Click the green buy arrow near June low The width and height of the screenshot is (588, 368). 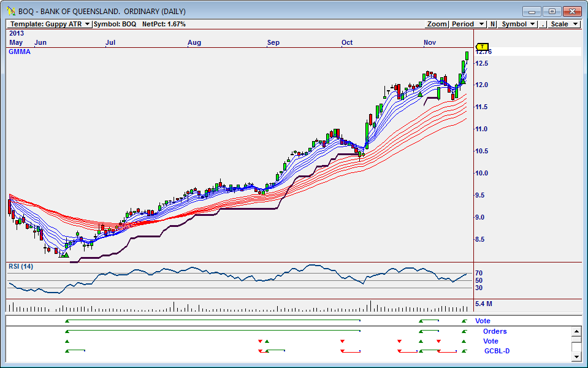tap(66, 255)
